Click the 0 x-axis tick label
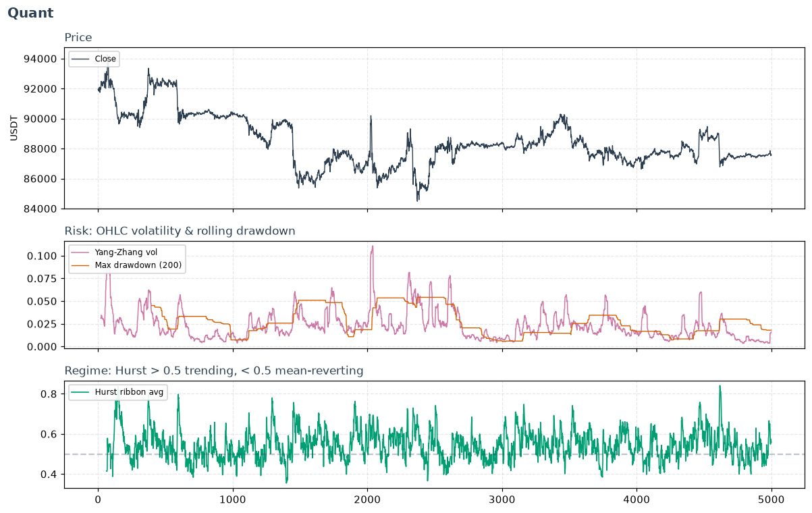Viewport: 812px width, 513px height. point(99,500)
